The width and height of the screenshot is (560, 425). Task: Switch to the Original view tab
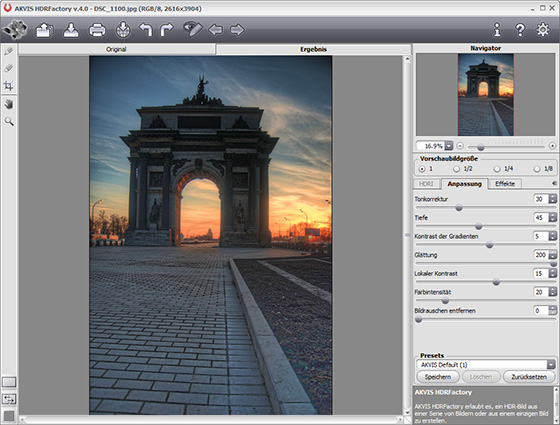[x=116, y=49]
